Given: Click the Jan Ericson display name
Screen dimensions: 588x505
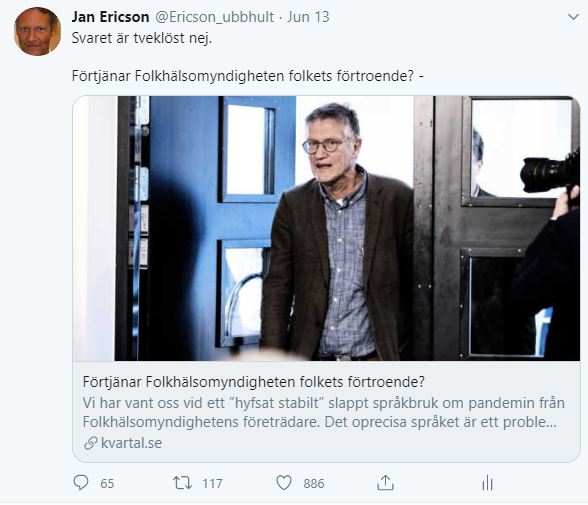Looking at the screenshot, I should pyautogui.click(x=110, y=17).
